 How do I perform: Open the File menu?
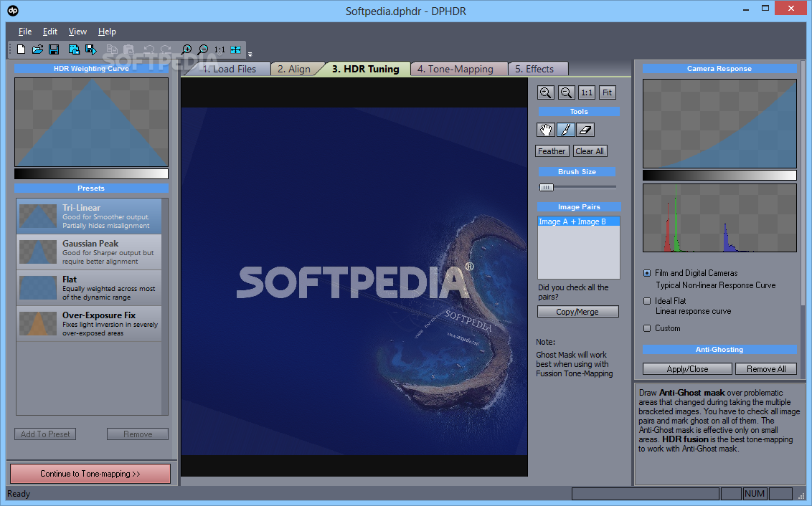[x=25, y=32]
